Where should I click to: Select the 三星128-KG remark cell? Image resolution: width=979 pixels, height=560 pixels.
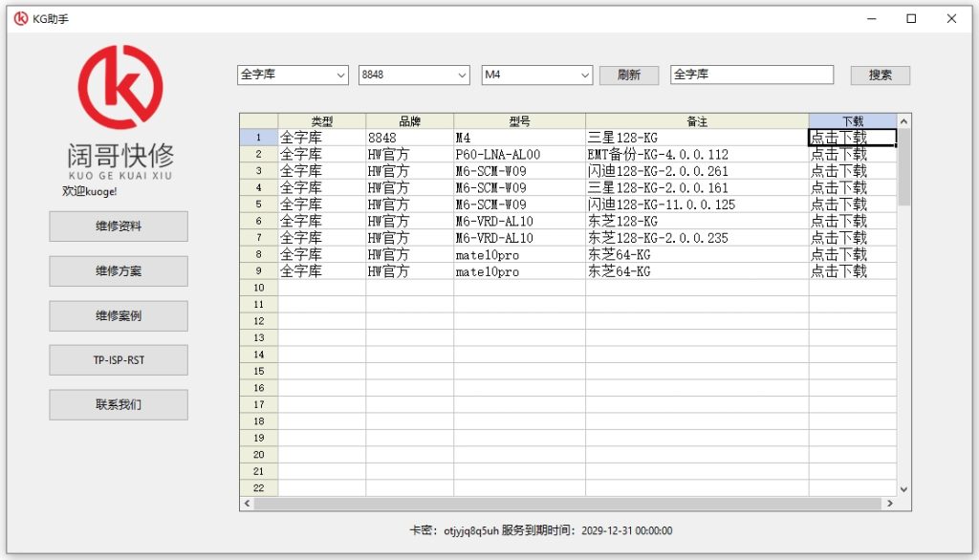[697, 138]
